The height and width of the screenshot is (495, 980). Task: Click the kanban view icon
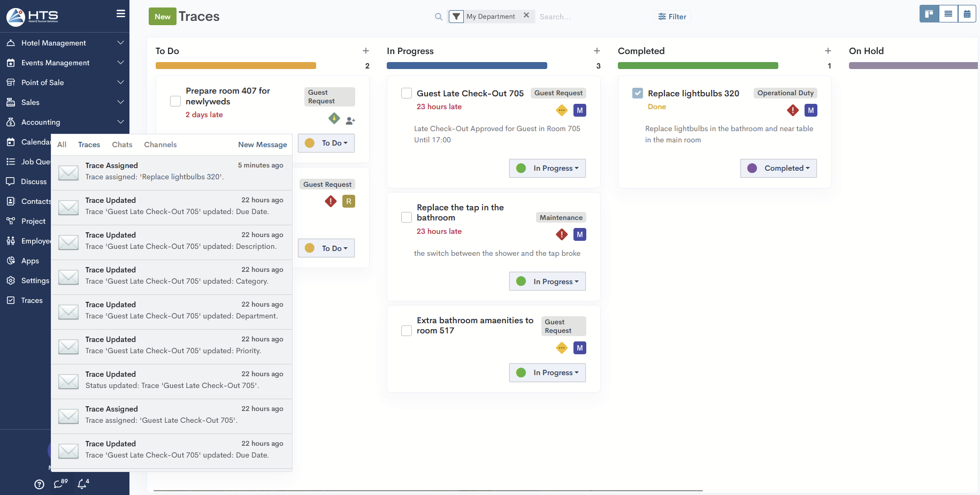point(929,14)
